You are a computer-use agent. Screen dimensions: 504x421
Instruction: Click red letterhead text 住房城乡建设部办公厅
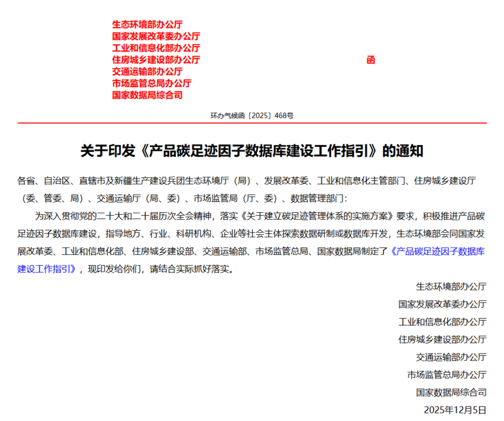pos(156,60)
